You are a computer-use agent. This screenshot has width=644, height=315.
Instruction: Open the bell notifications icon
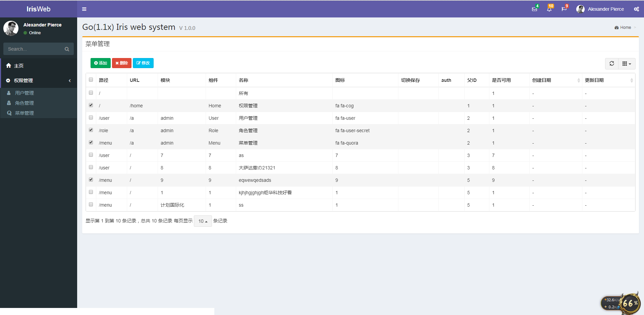549,9
